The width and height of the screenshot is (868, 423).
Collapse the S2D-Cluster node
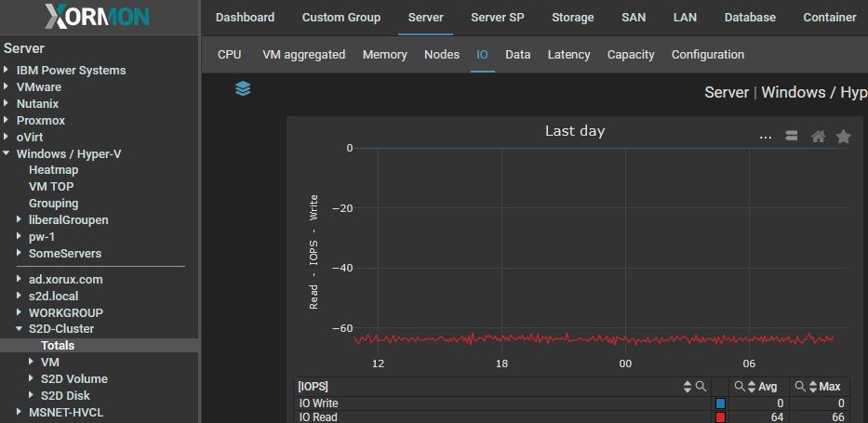[x=20, y=329]
